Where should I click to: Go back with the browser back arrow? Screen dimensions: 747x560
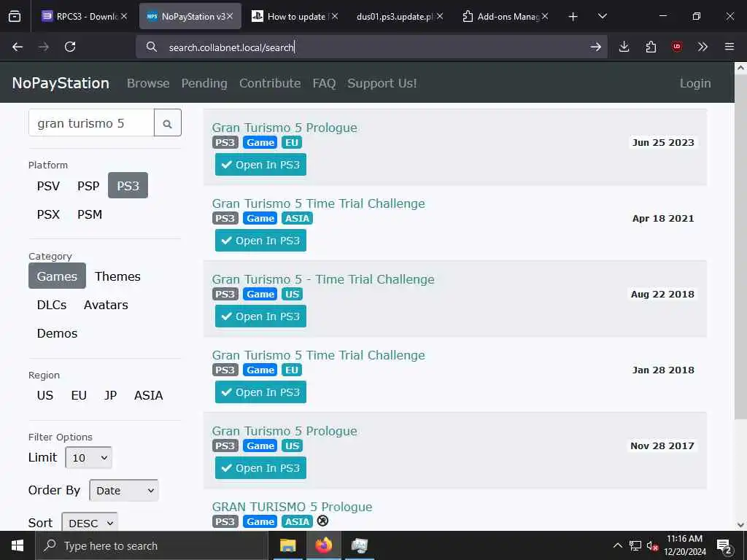tap(18, 47)
